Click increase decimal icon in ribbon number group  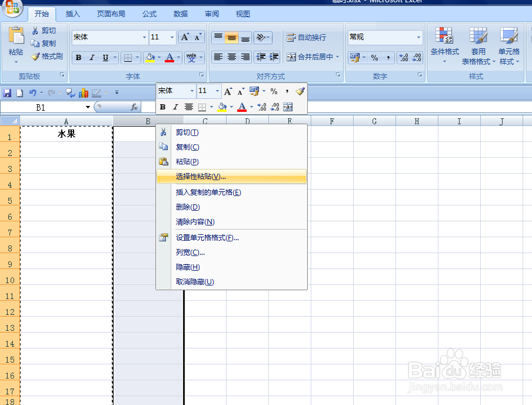pyautogui.click(x=403, y=58)
